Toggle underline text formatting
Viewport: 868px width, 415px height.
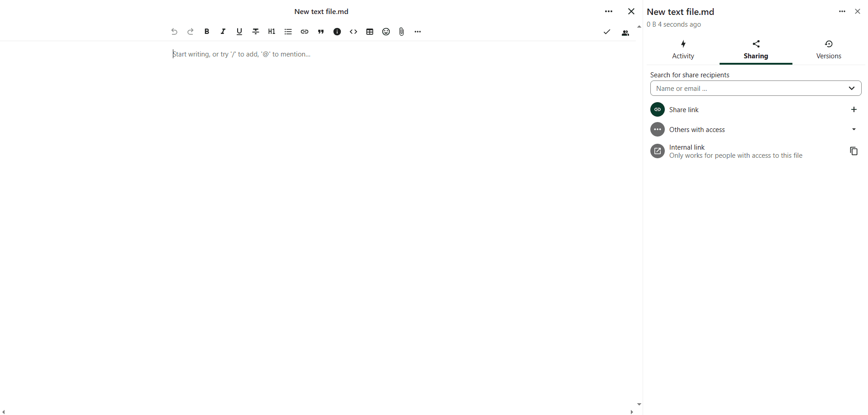[x=239, y=32]
